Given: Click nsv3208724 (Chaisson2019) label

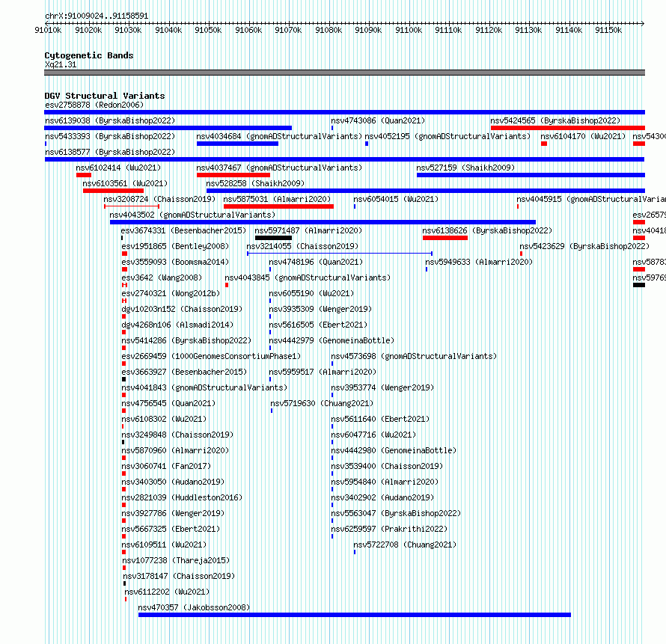Looking at the screenshot, I should [x=159, y=199].
